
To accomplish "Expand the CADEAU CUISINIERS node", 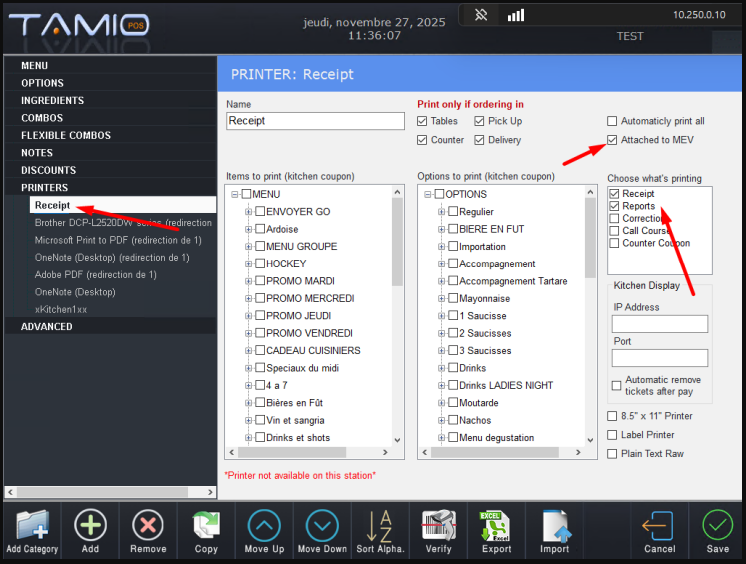I will point(248,351).
